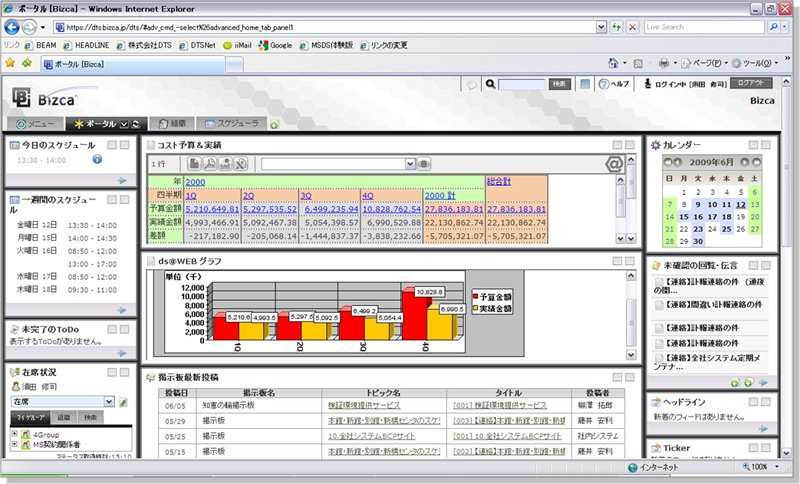Click the new document icon in cost toolbar
Image resolution: width=800 pixels, height=484 pixels.
[194, 164]
